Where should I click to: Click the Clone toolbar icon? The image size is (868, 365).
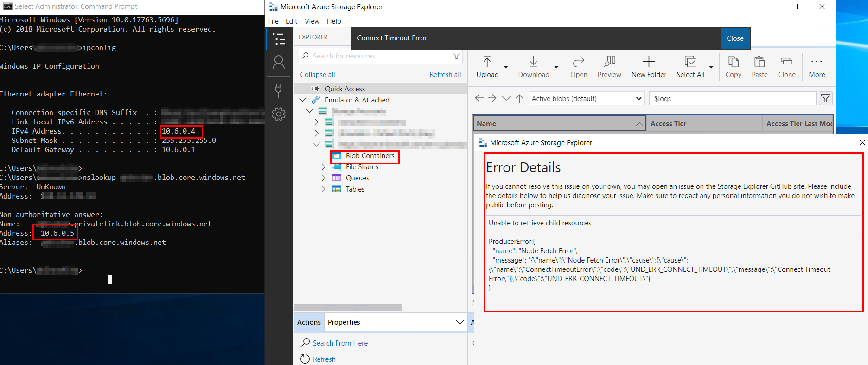pos(787,67)
